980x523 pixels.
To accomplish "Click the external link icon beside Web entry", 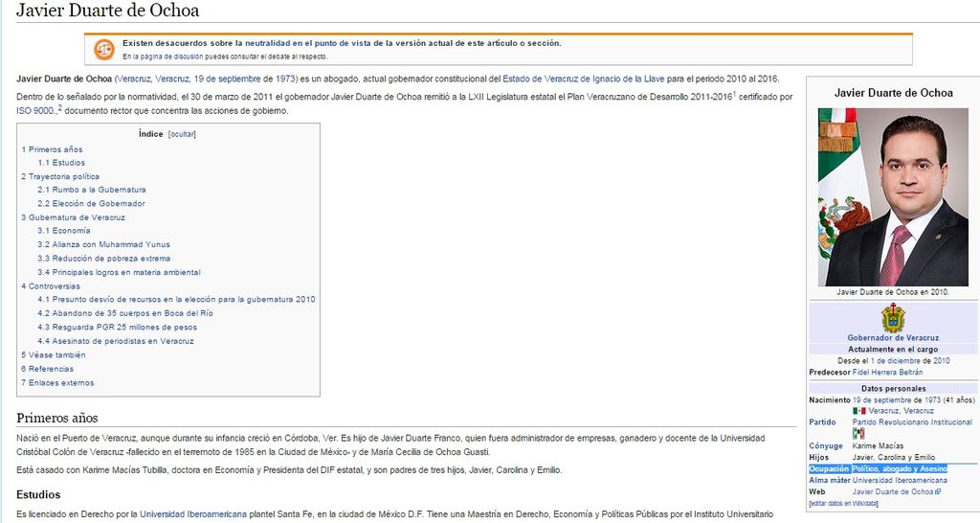I will coord(938,491).
